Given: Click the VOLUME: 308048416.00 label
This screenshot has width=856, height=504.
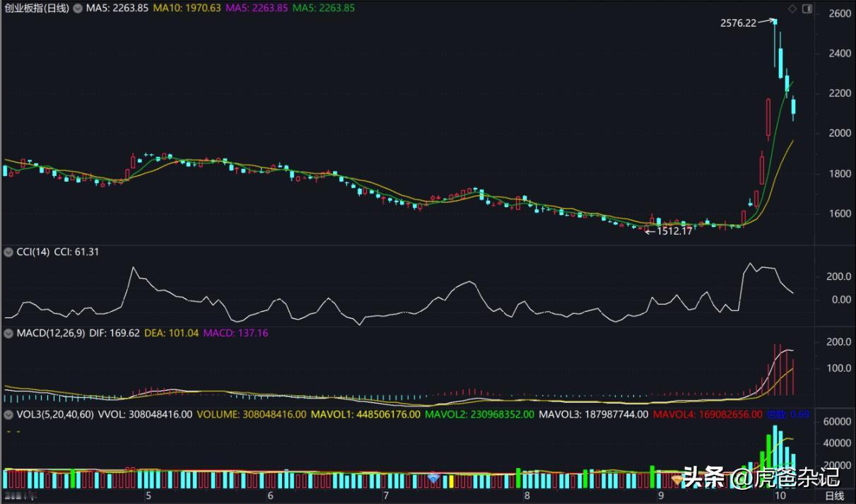Looking at the screenshot, I should pyautogui.click(x=251, y=414).
